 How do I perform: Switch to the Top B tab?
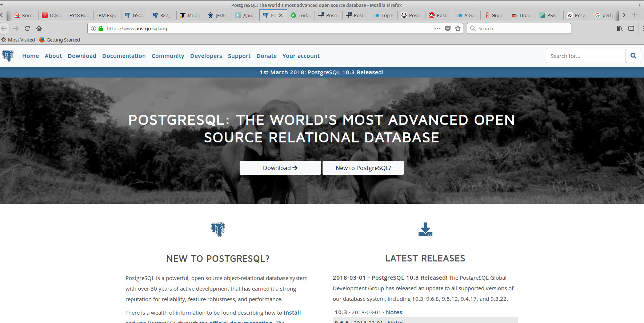point(384,15)
